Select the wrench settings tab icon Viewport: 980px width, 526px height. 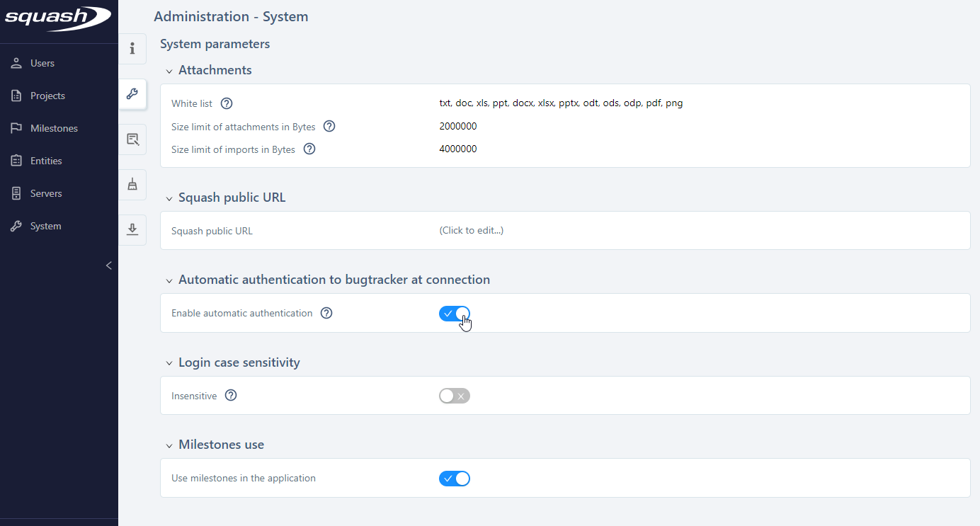pyautogui.click(x=132, y=94)
